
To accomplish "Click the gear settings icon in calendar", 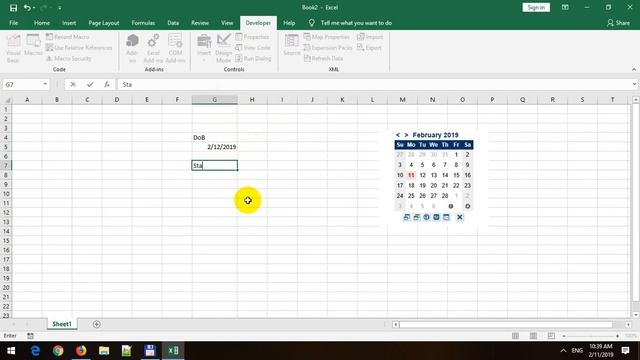I will click(468, 206).
